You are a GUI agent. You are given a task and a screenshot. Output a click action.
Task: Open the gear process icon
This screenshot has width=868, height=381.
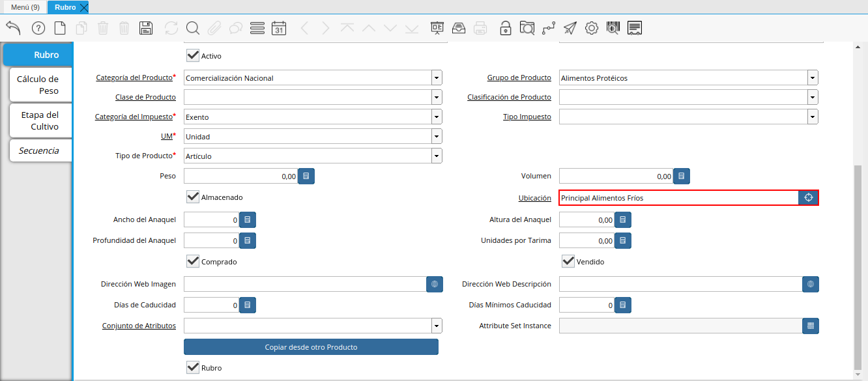coord(592,28)
